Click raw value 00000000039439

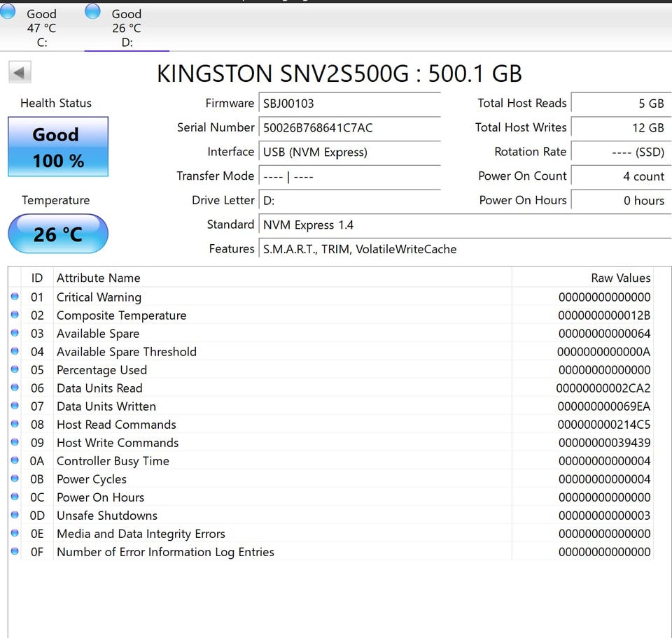[604, 443]
